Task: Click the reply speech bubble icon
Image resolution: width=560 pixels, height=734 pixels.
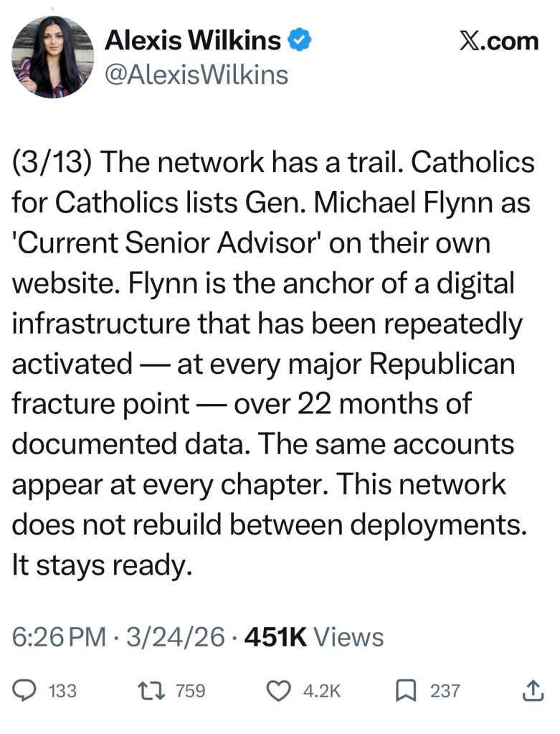Action: pyautogui.click(x=25, y=691)
